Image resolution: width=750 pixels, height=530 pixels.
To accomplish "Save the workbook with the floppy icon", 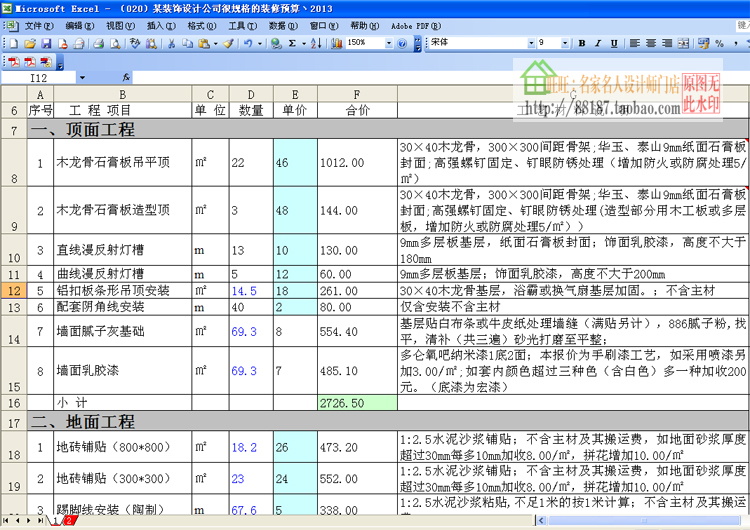I will (46, 44).
